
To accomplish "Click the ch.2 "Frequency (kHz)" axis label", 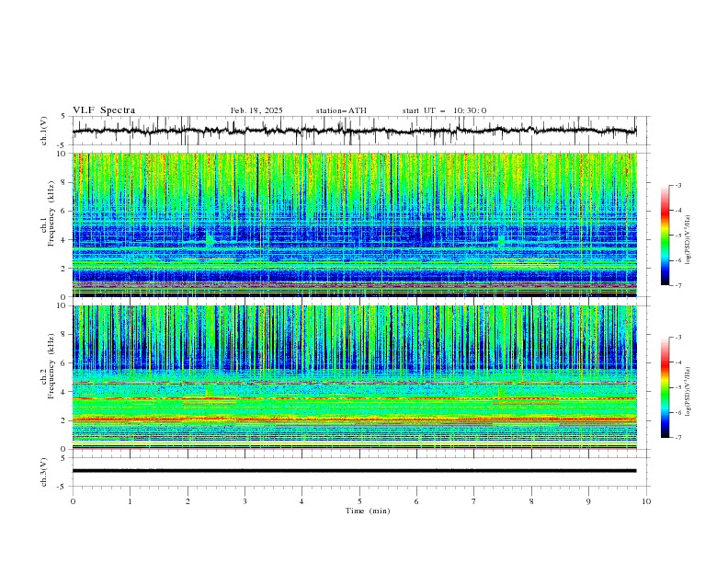I will (x=51, y=366).
